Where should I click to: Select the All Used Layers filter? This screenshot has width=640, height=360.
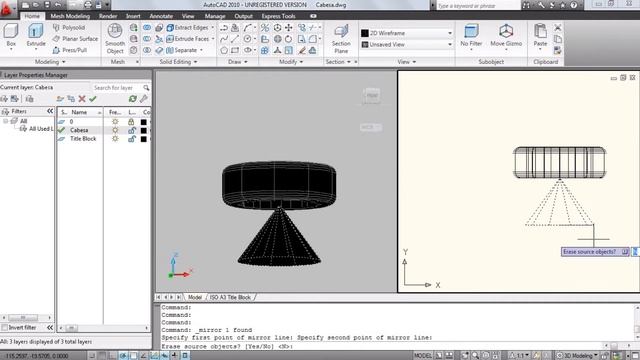coord(37,129)
